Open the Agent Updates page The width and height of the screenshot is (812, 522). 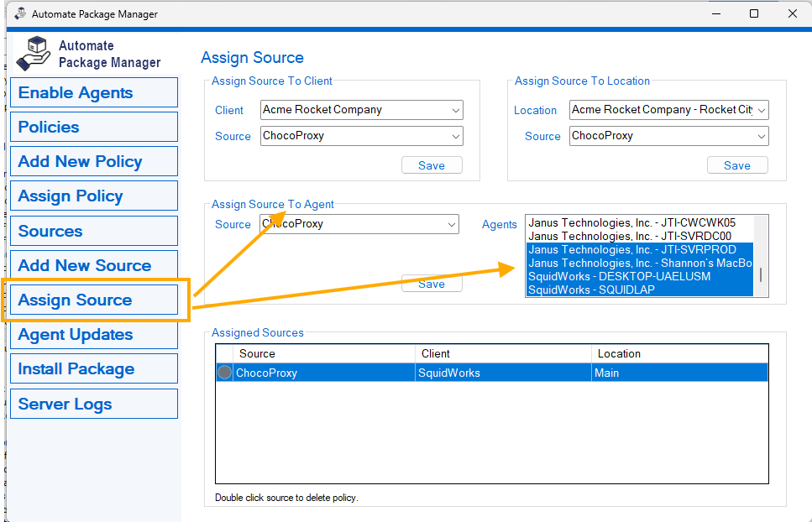tap(93, 334)
